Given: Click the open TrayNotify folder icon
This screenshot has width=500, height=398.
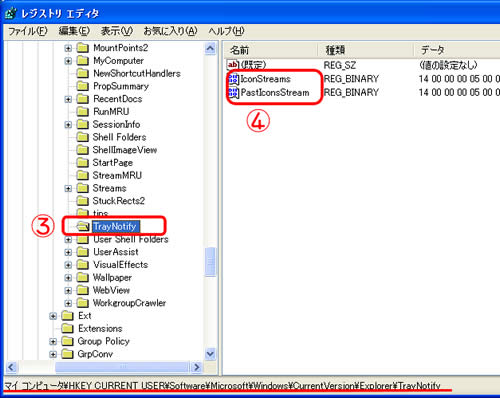Looking at the screenshot, I should click(x=83, y=227).
